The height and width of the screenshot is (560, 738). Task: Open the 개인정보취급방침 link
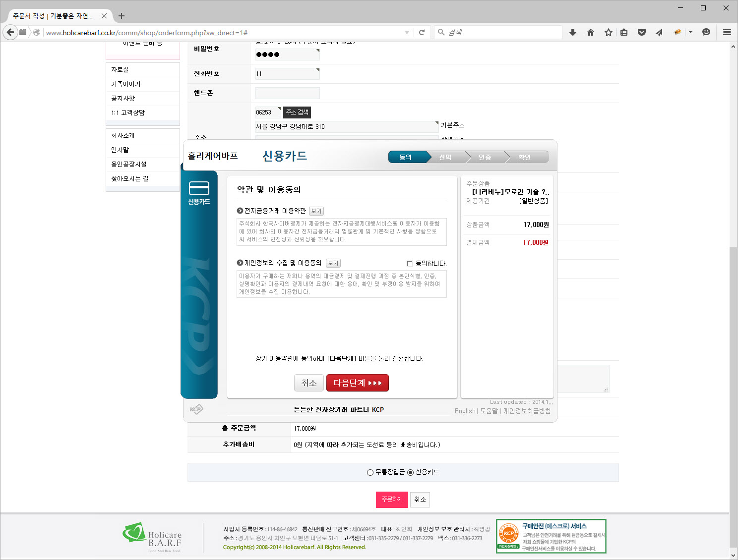coord(527,411)
